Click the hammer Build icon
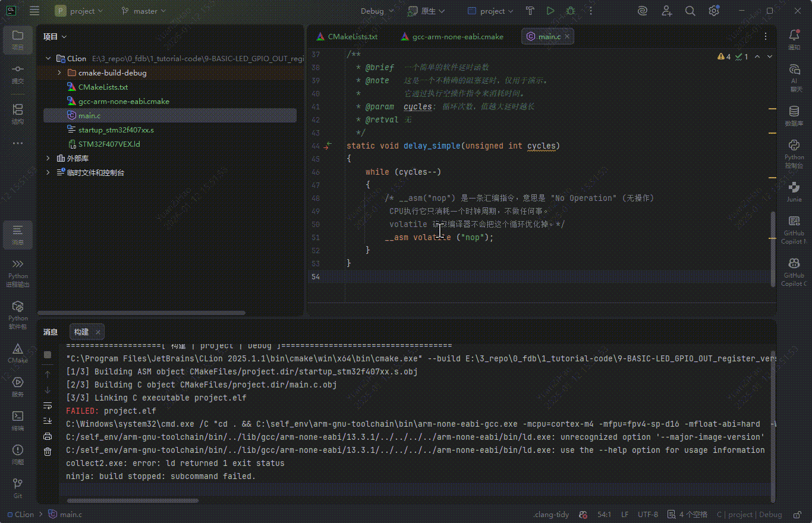 (530, 11)
